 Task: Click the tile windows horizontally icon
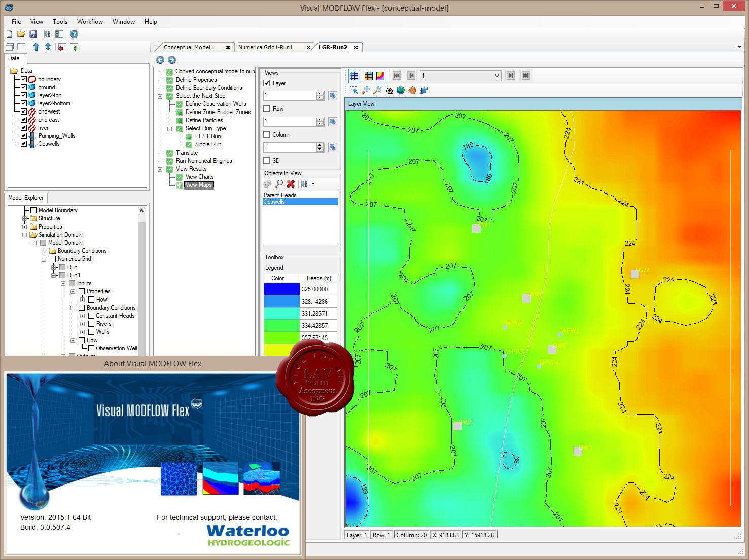click(x=21, y=47)
